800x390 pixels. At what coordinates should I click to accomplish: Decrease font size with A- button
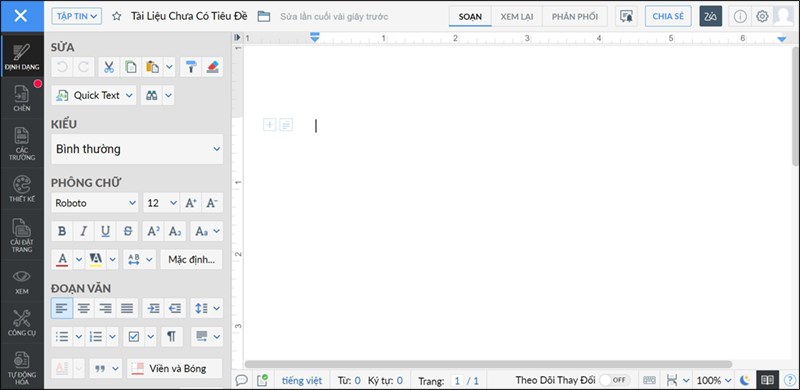point(212,203)
